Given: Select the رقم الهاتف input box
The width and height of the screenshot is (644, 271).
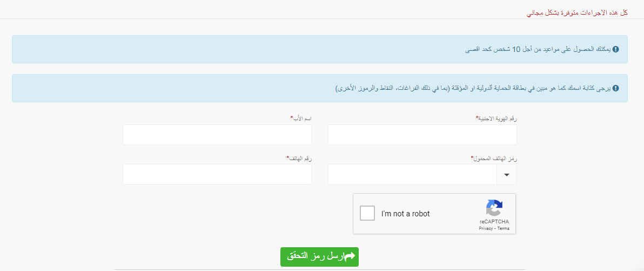Looking at the screenshot, I should coord(217,174).
